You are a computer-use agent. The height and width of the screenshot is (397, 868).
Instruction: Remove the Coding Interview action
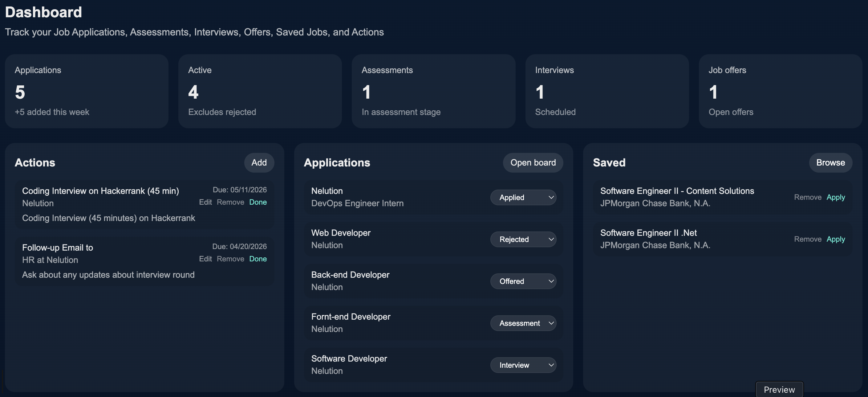click(230, 202)
